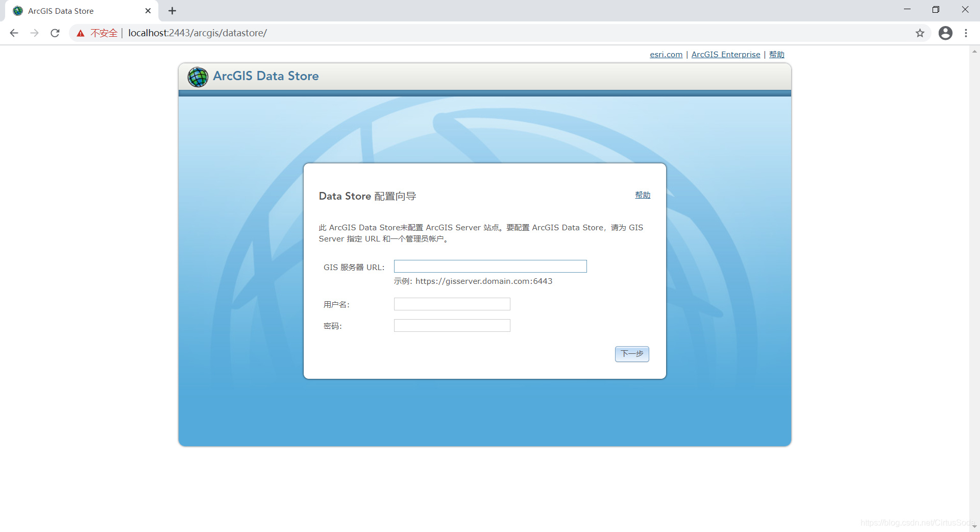This screenshot has height=532, width=980.
Task: Focus the 用户名 input field
Action: click(x=452, y=304)
